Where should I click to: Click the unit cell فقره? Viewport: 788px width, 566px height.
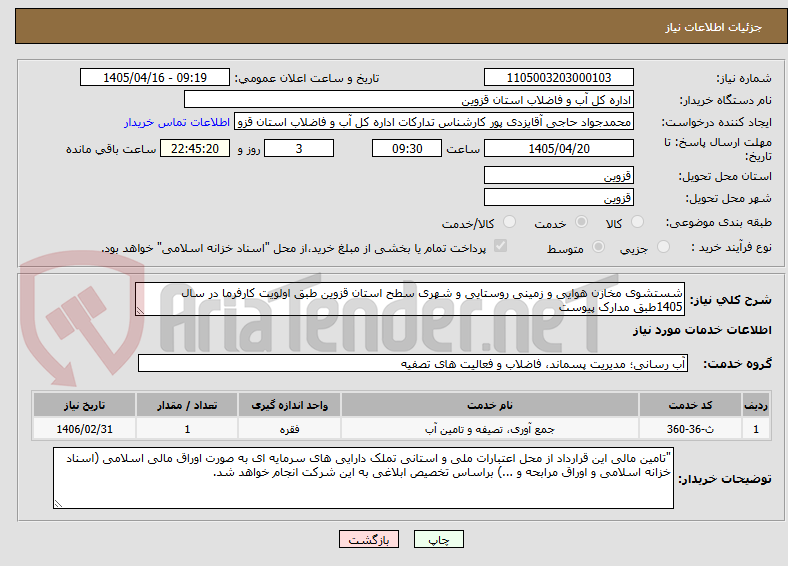(289, 429)
